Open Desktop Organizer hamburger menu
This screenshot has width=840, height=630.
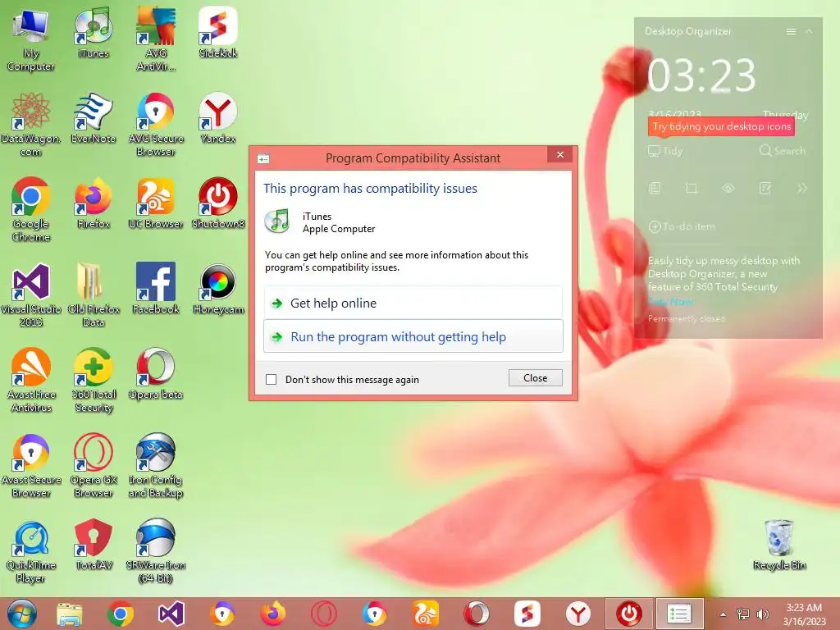click(x=791, y=32)
